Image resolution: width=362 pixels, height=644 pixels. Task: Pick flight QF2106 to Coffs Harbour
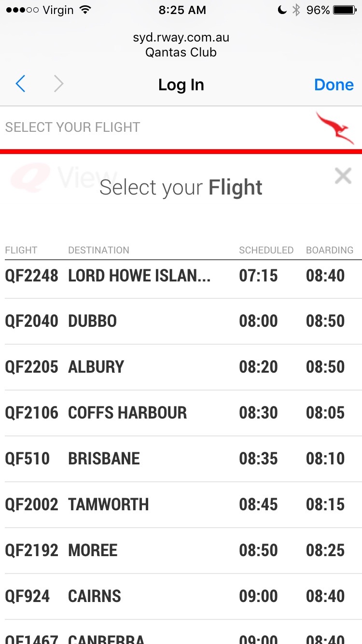click(181, 413)
